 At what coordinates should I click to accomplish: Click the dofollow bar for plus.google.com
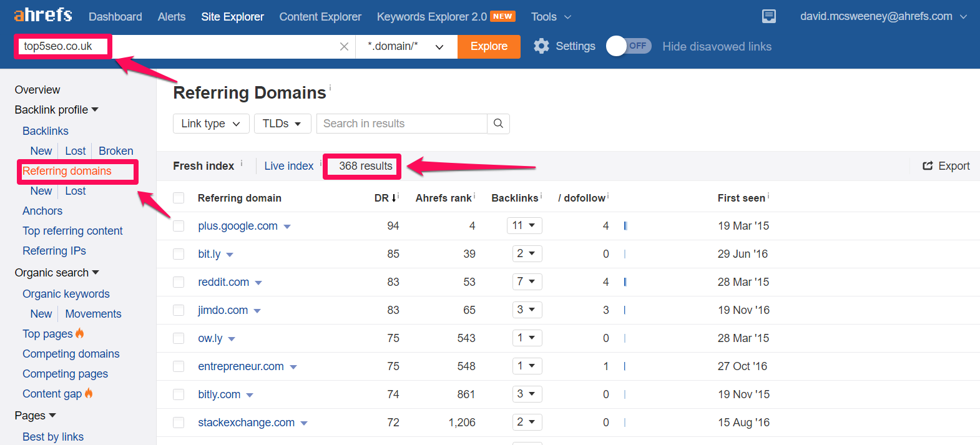625,226
